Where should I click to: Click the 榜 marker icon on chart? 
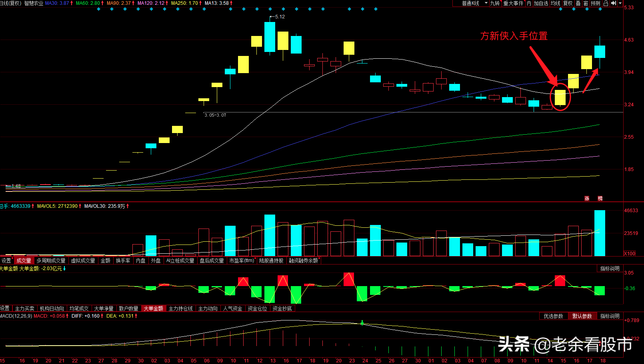point(600,198)
